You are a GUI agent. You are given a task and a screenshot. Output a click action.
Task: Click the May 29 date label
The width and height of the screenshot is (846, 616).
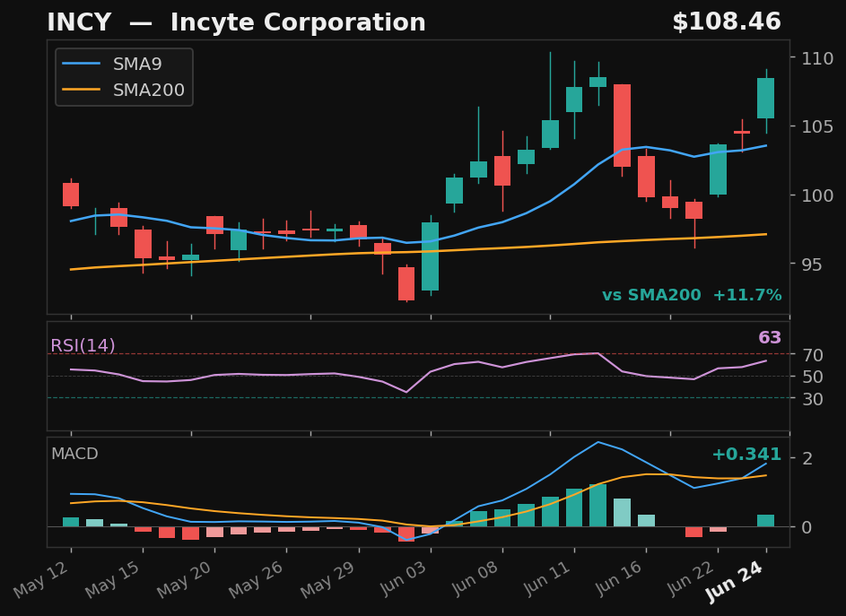point(329,578)
